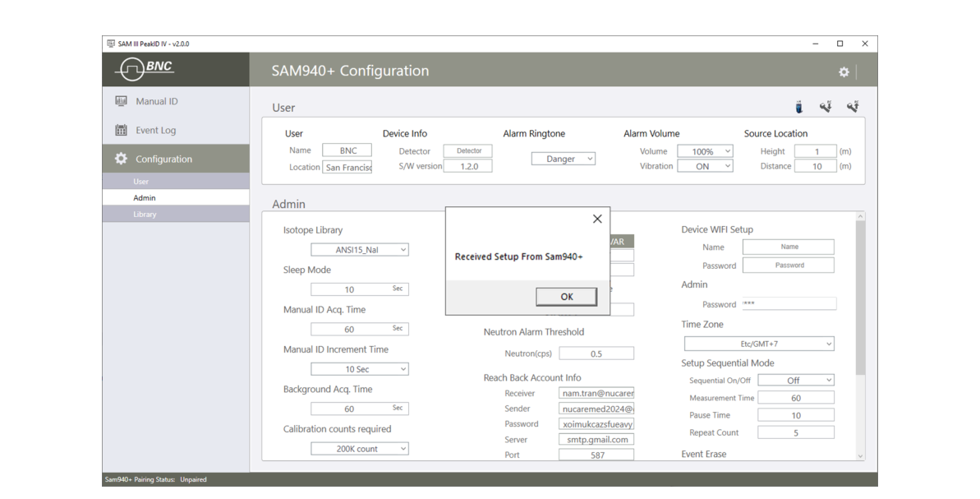Open the Alarm Ringtone Danger dropdown
The width and height of the screenshot is (980, 499).
tap(564, 159)
